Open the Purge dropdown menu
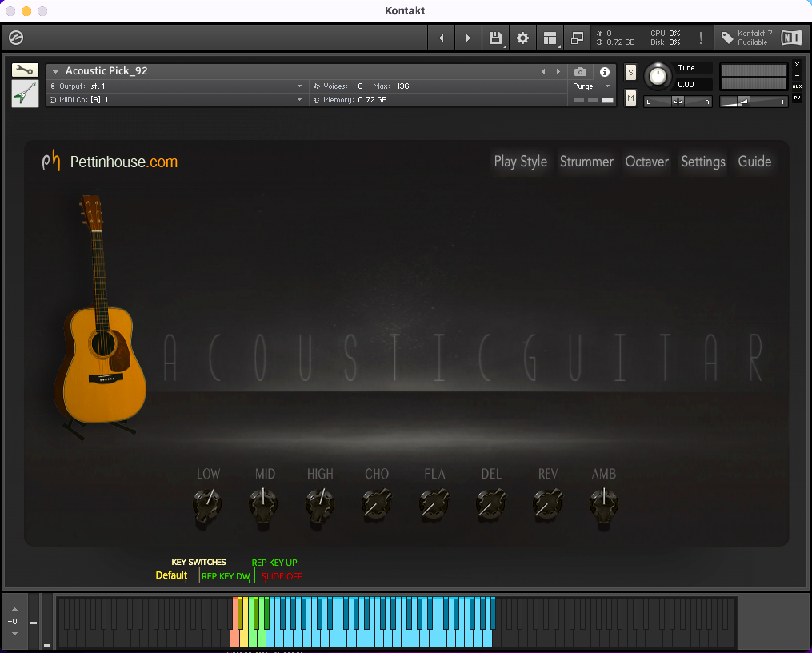The image size is (812, 653). [591, 86]
